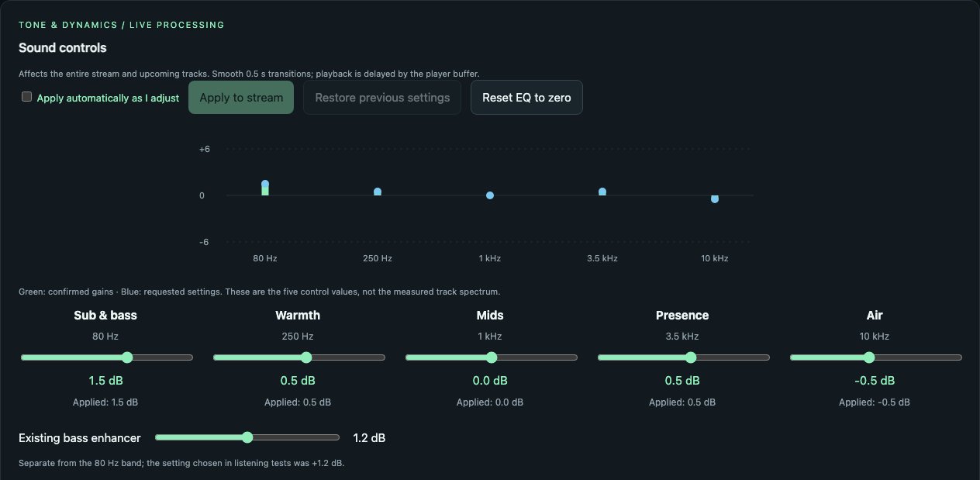Click the Existing bass enhancer slider handle
Image resolution: width=980 pixels, height=480 pixels.
247,437
